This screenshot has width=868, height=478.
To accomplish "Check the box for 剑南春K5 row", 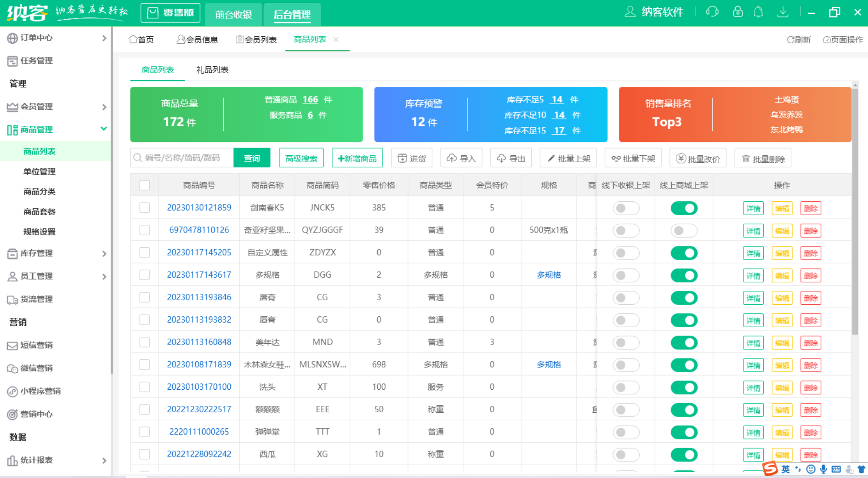I will 145,208.
